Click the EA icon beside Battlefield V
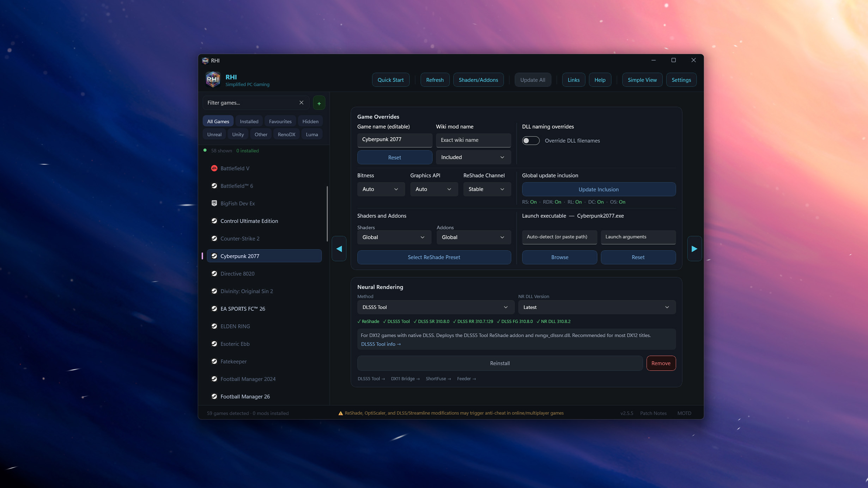This screenshot has width=868, height=488. (214, 168)
